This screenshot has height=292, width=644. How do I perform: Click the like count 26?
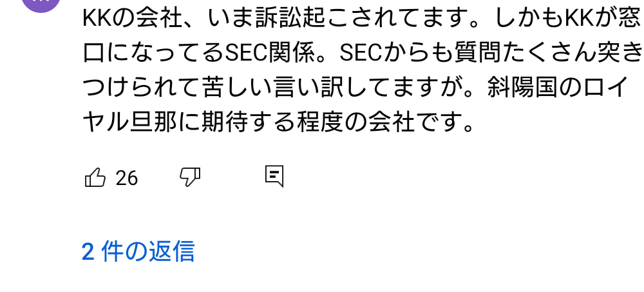(x=127, y=178)
